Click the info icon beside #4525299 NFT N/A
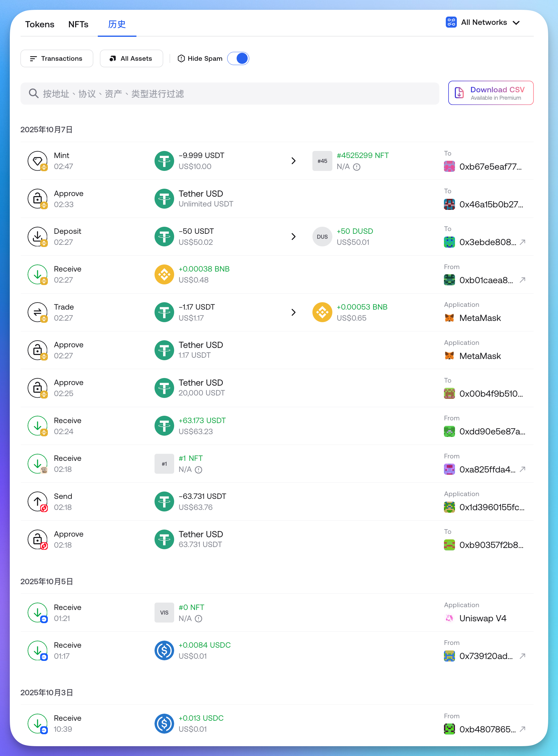The image size is (558, 756). click(x=357, y=167)
